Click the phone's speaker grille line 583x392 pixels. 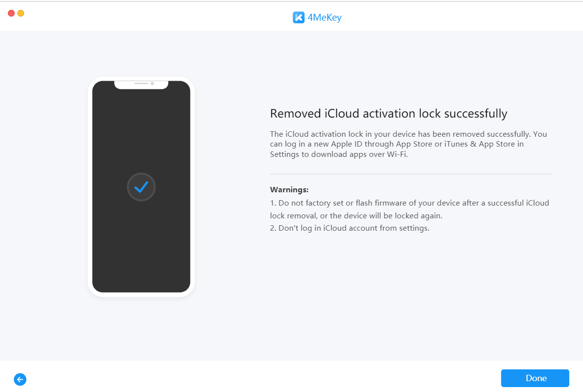(141, 84)
